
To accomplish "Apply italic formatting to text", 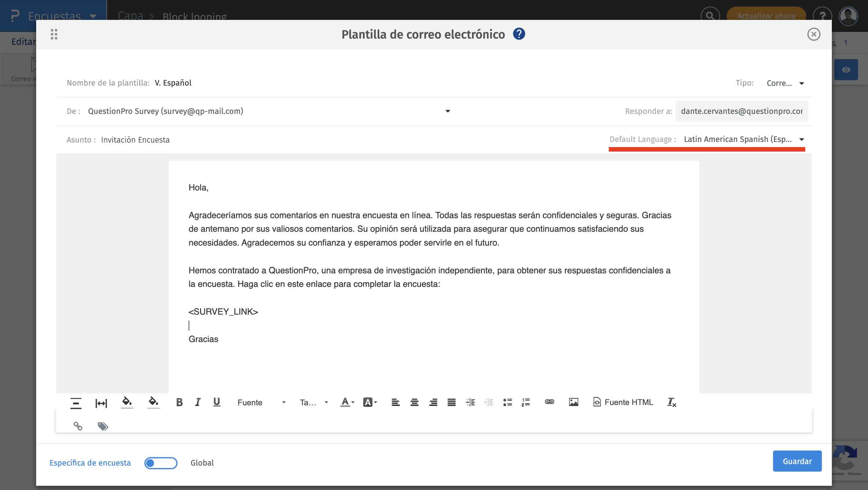I will coord(197,402).
